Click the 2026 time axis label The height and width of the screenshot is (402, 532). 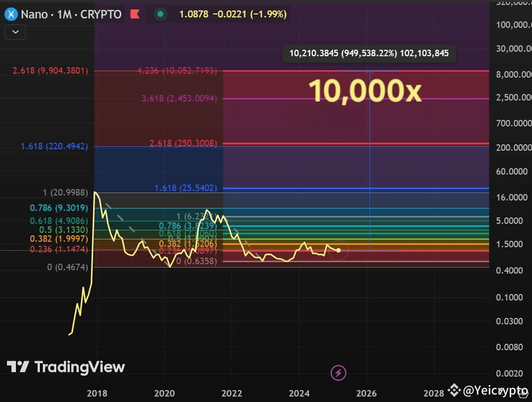367,393
